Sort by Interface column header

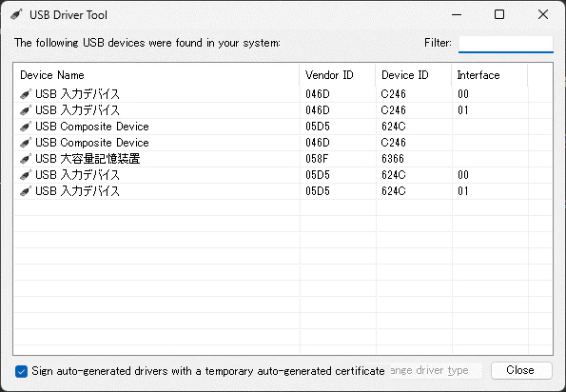(490, 75)
